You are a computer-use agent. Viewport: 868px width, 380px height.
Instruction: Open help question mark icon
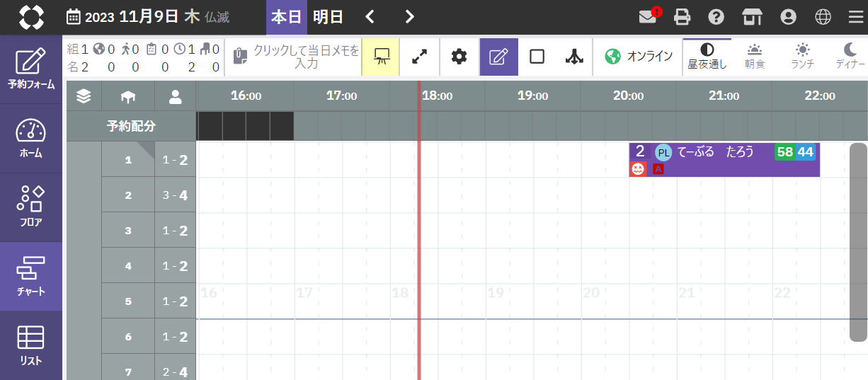[x=716, y=17]
